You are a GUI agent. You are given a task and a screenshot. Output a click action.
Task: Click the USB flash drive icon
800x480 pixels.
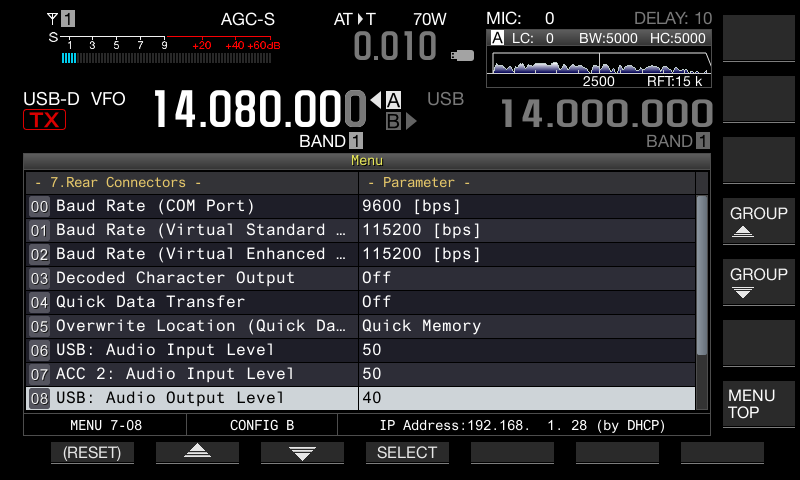[462, 55]
